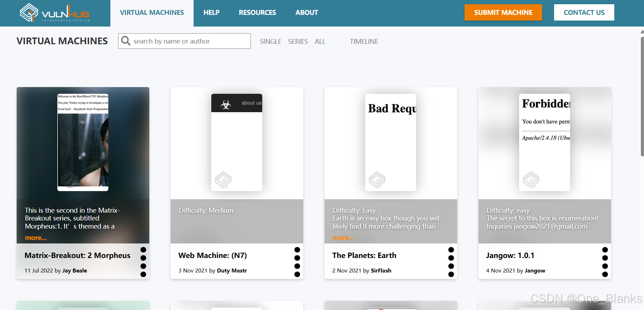Click the VulnHub watermark on Web Machine thumbnail

pos(223,180)
